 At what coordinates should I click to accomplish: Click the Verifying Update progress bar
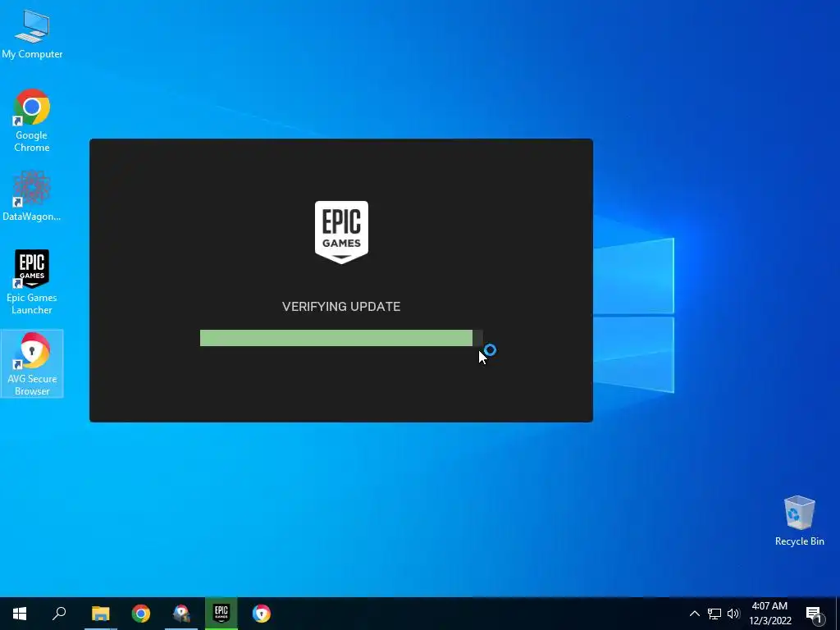tap(341, 338)
